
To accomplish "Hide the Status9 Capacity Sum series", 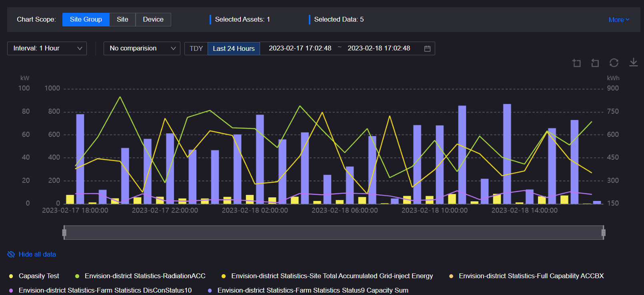I will [x=312, y=291].
